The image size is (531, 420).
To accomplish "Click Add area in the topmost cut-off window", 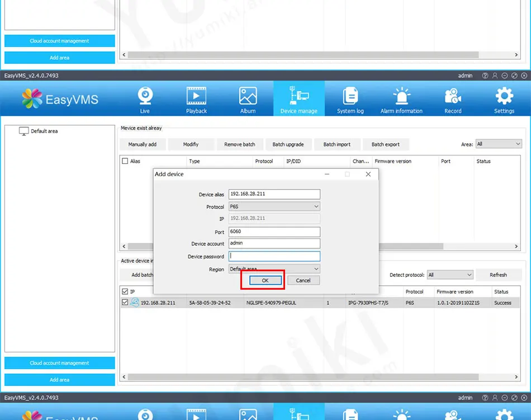I will pos(60,58).
